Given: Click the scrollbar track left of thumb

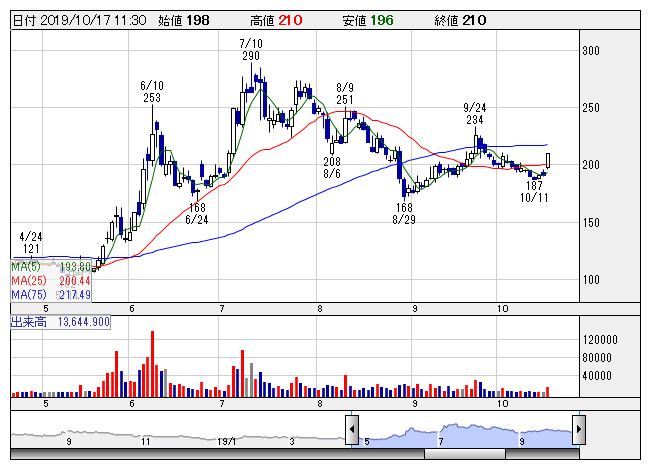Looking at the screenshot, I should [200, 454].
